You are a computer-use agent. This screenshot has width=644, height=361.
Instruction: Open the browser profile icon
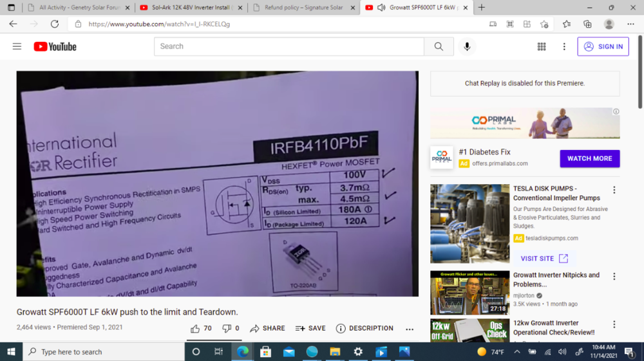pos(609,24)
